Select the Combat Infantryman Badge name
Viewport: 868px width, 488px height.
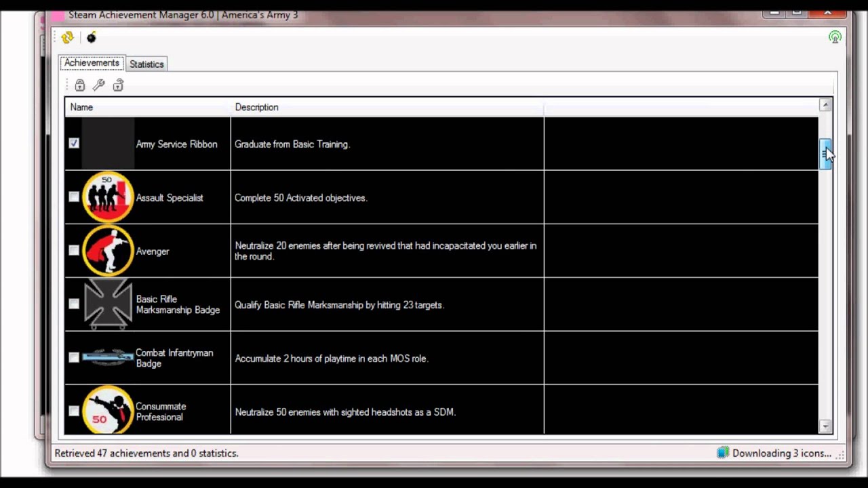pos(174,358)
